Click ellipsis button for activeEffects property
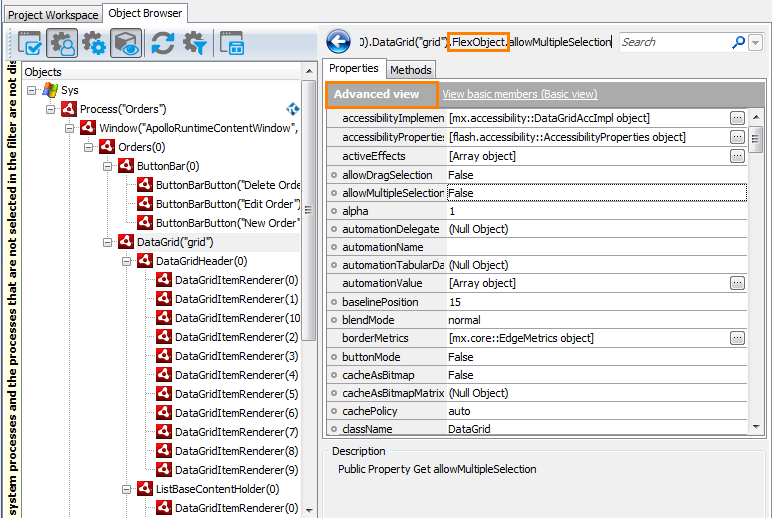Screen dimensions: 772x518 pos(737,156)
